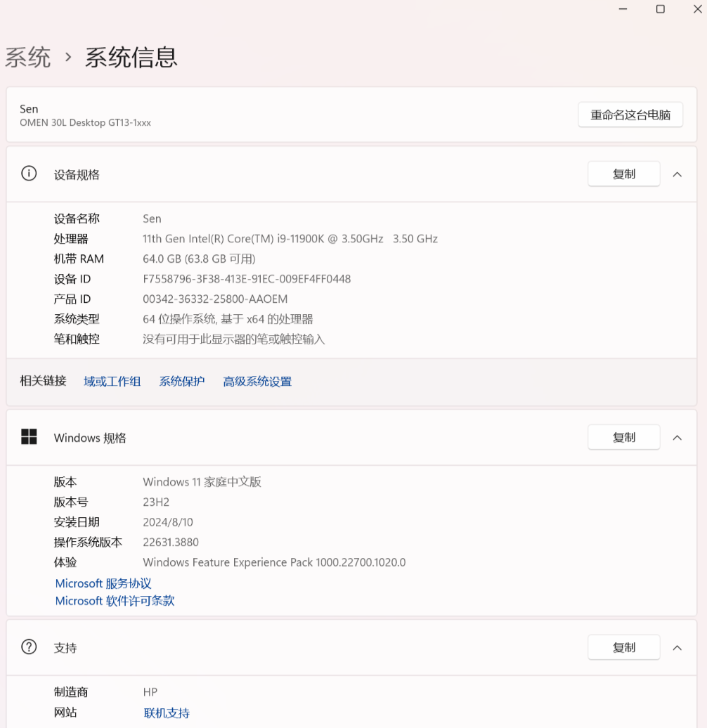Image resolution: width=707 pixels, height=728 pixels.
Task: Copy device specs with 设备规格 复制 button
Action: 623,174
